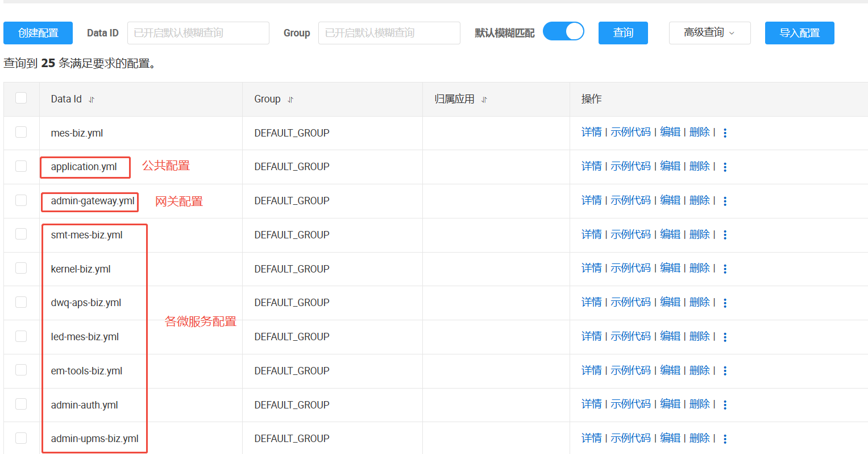The height and width of the screenshot is (454, 868).
Task: Sort by the 归属应用 column icon
Action: pos(484,100)
